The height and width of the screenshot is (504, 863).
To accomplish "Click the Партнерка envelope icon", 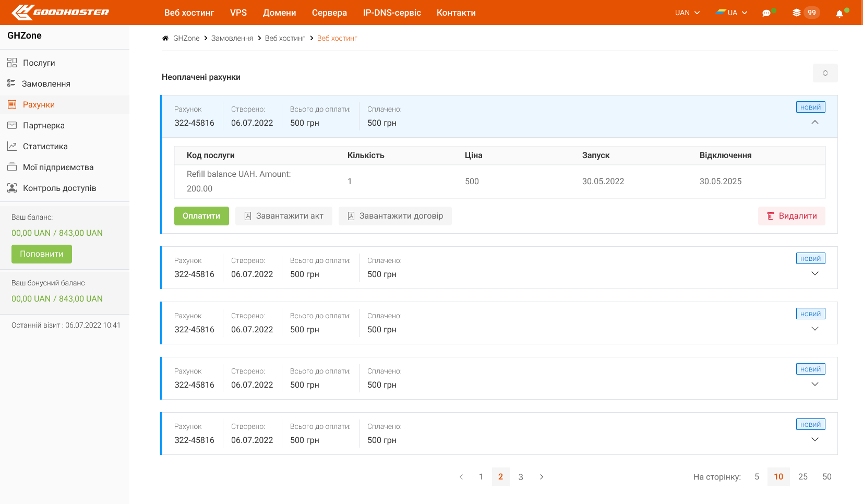I will 12,125.
